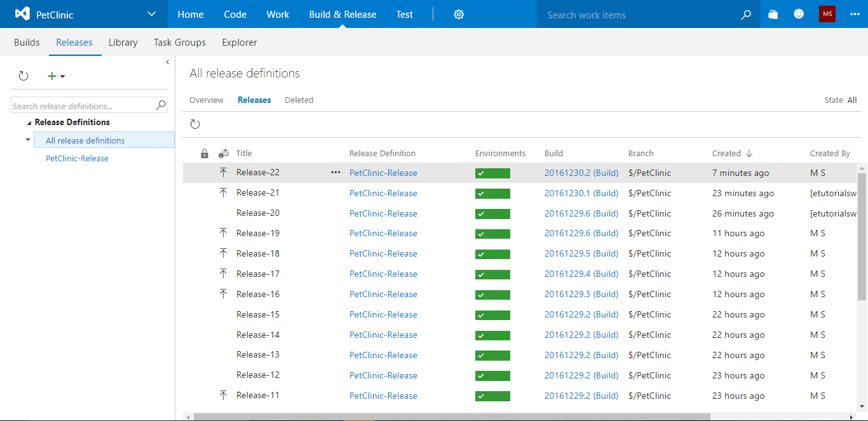Open build 20161229.5 link
The height and width of the screenshot is (421, 868).
(x=581, y=253)
